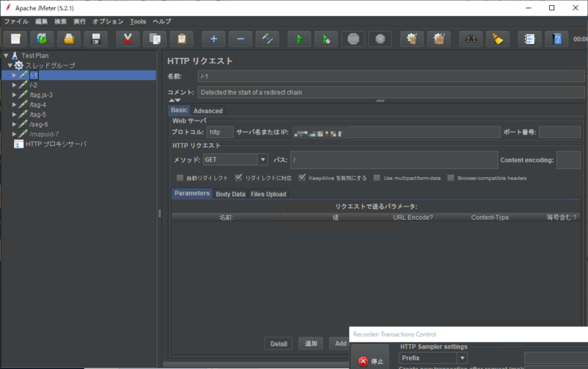Click the Detail button

pyautogui.click(x=279, y=344)
